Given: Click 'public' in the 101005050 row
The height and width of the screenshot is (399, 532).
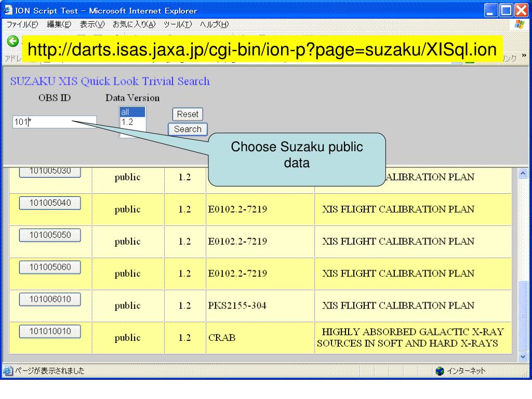Looking at the screenshot, I should point(128,241).
